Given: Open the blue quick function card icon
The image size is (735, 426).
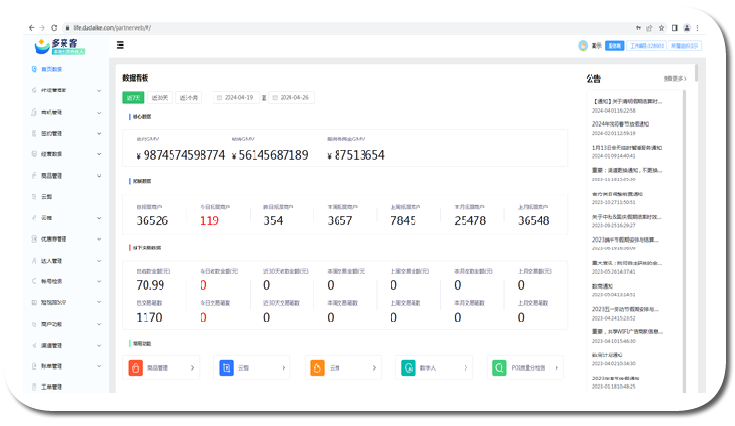Looking at the screenshot, I should (227, 368).
